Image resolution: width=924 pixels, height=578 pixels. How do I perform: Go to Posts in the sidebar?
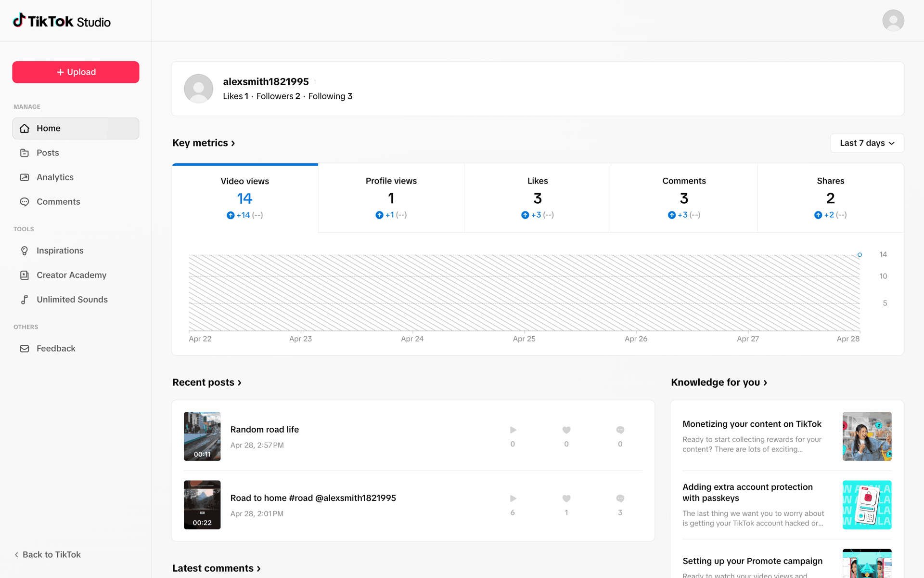click(x=76, y=153)
